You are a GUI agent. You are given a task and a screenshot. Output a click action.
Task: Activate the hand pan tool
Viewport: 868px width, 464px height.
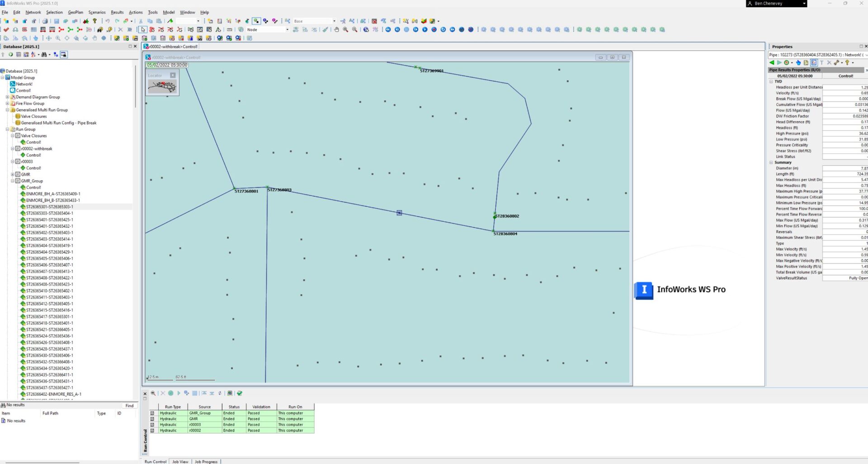tap(336, 30)
